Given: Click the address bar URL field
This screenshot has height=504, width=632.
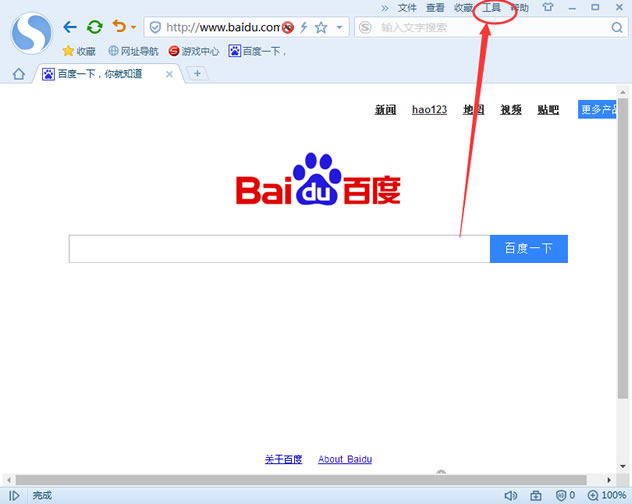Looking at the screenshot, I should [x=223, y=27].
